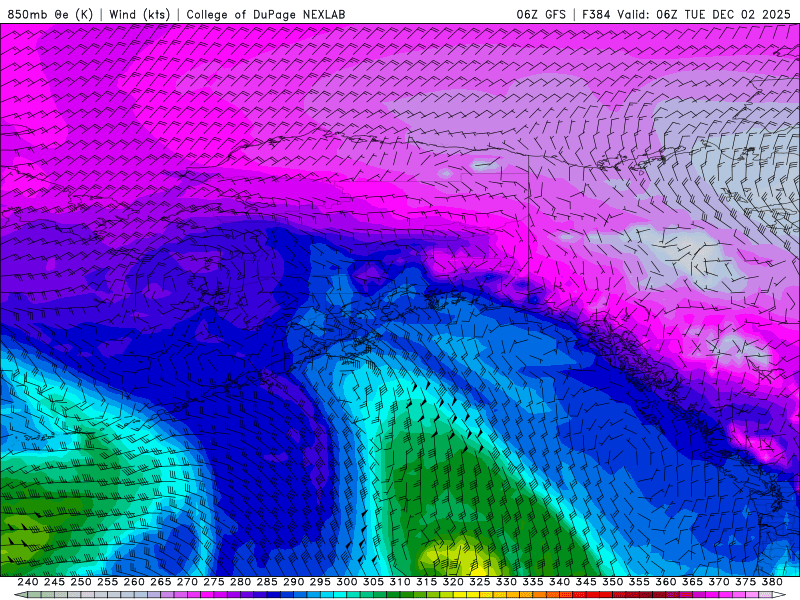Click the 'F384' forecast hour label
Viewport: 800px width, 600px height.
click(x=596, y=14)
